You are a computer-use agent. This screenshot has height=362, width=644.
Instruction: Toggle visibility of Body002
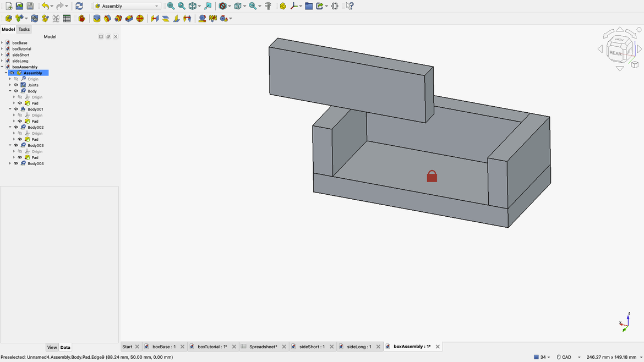16,128
